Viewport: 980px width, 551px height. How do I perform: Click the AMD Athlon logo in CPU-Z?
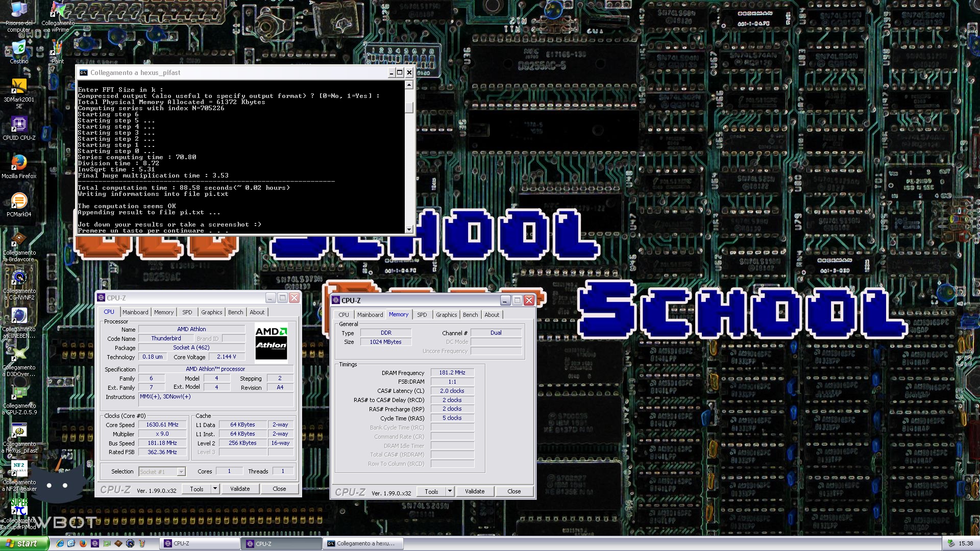point(271,343)
